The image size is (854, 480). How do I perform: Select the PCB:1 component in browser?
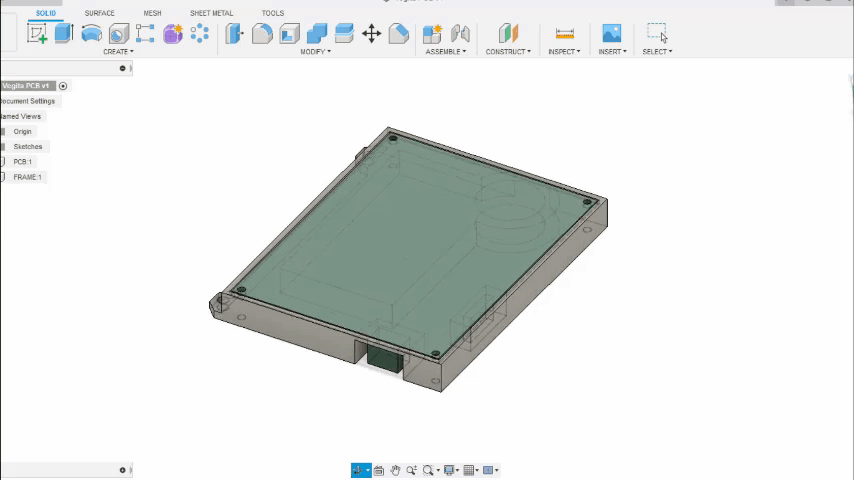point(23,162)
